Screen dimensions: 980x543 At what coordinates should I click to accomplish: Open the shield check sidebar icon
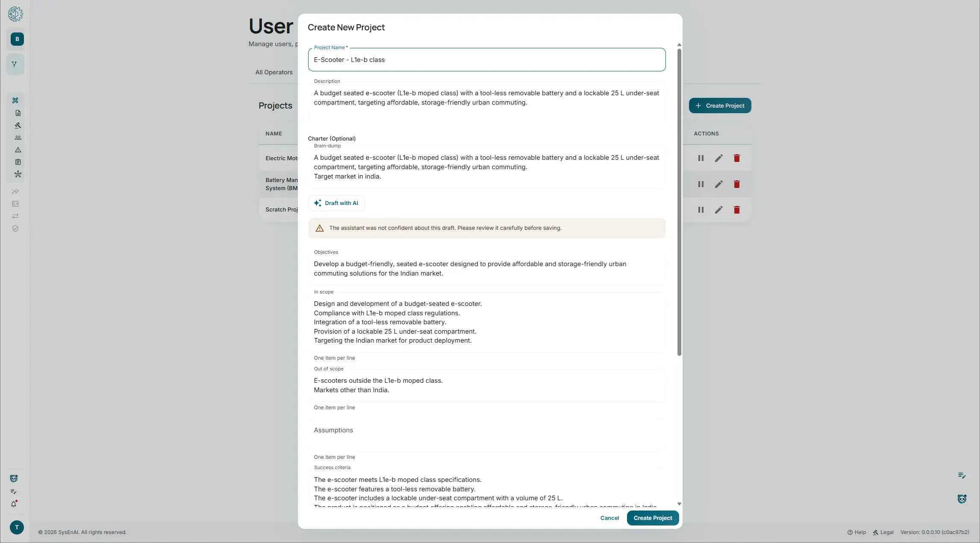[x=15, y=229]
